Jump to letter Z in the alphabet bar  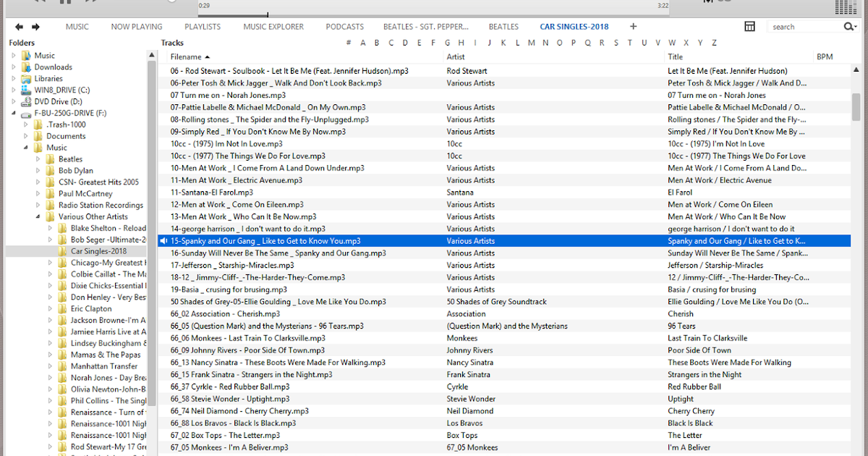(x=714, y=43)
